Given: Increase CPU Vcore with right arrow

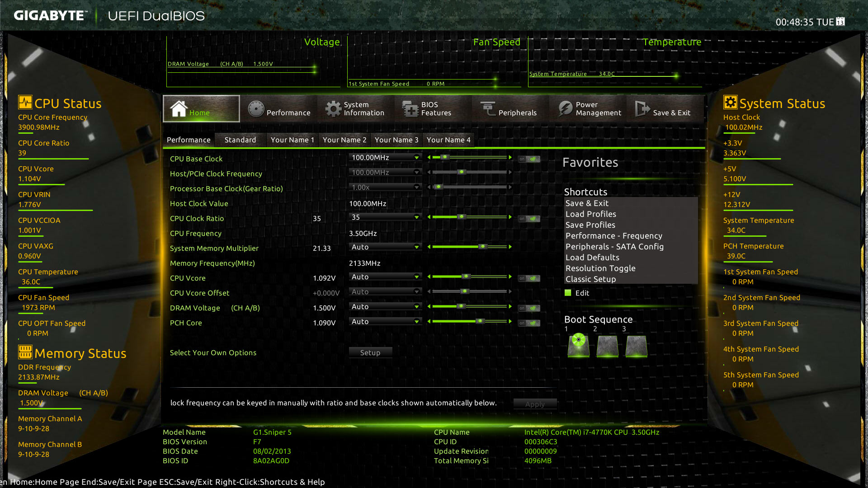Looking at the screenshot, I should click(510, 277).
